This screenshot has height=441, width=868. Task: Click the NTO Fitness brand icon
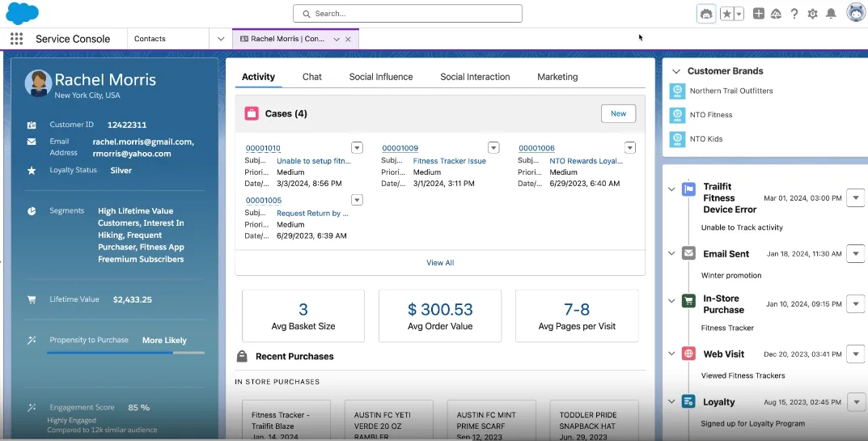(x=677, y=115)
